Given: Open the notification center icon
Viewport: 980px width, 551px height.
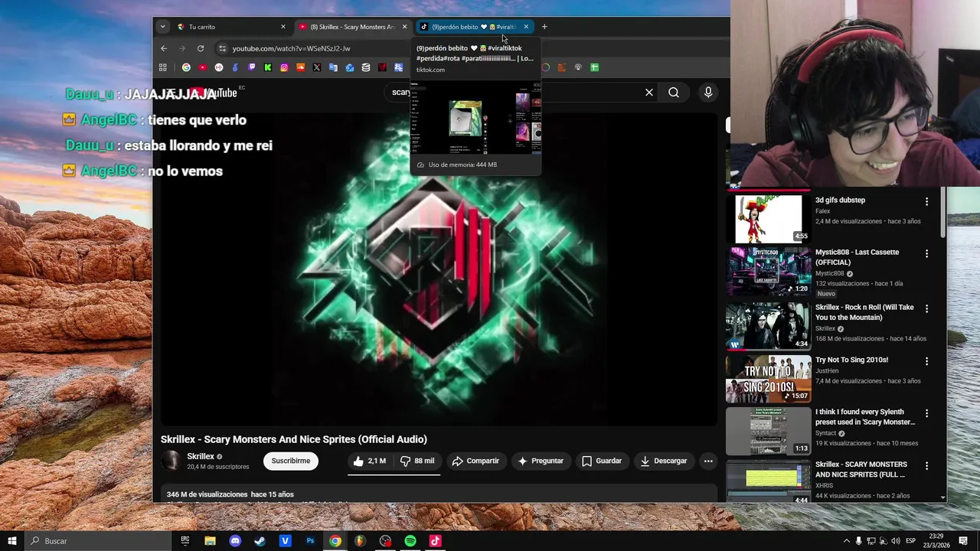Looking at the screenshot, I should 963,541.
